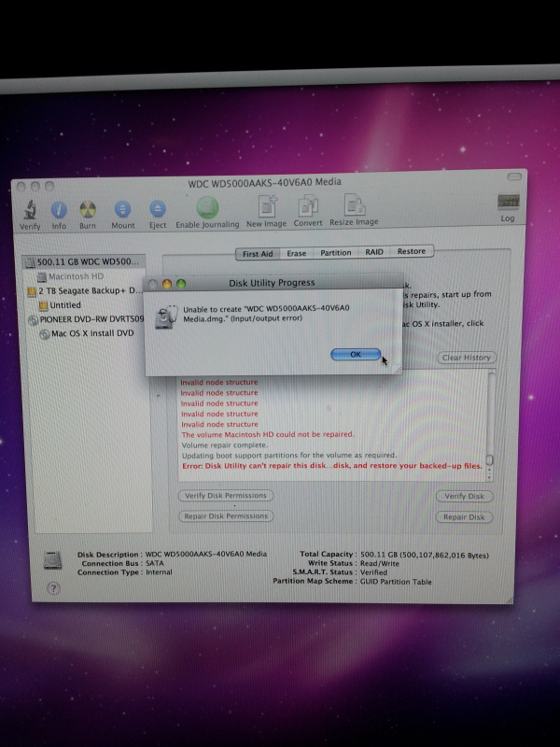Switch to the Erase tab
560x747 pixels.
[296, 253]
